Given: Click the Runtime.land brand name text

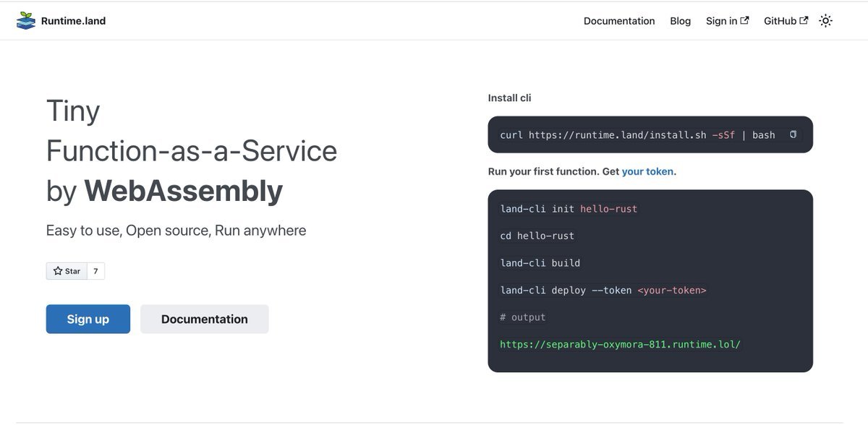Looking at the screenshot, I should (73, 21).
